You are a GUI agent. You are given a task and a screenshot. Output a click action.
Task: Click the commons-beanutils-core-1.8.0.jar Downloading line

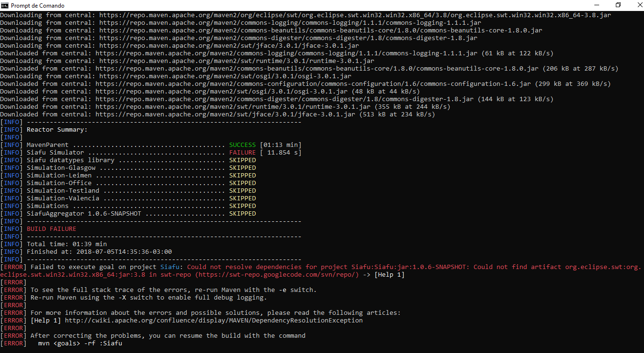coord(271,31)
